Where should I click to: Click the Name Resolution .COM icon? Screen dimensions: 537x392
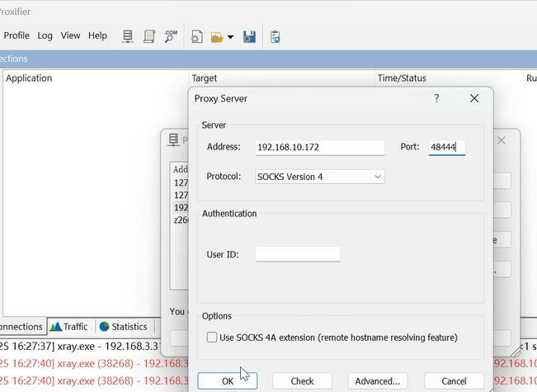171,36
